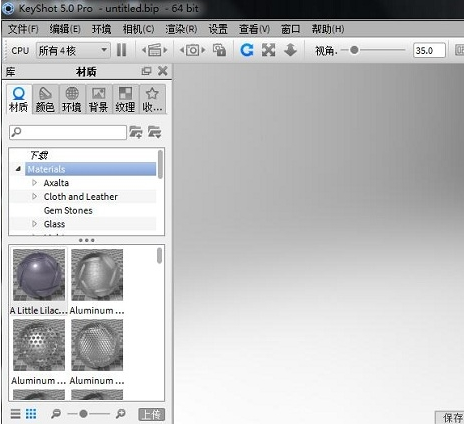Image resolution: width=464 pixels, height=424 pixels.
Task: Open the 背景 (Backplates) tab
Action: (98, 99)
